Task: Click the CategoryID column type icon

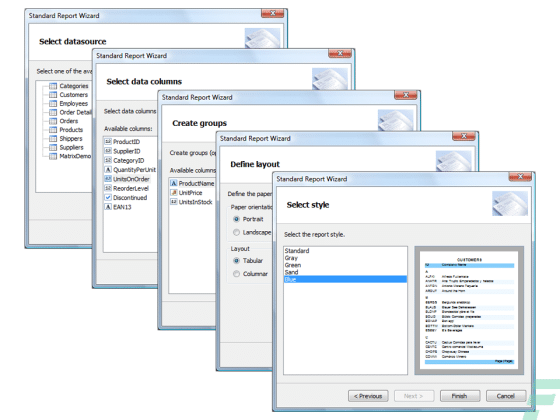Action: click(x=108, y=160)
